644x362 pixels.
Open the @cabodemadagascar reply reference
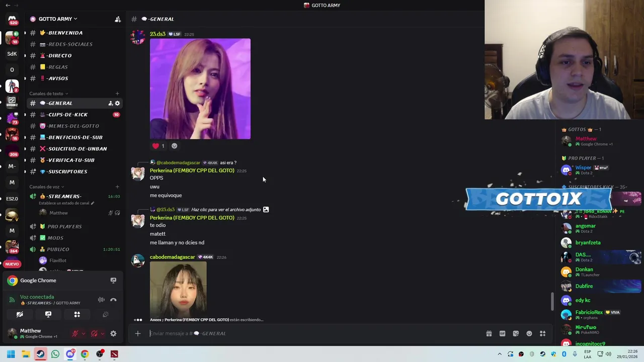[x=178, y=163]
